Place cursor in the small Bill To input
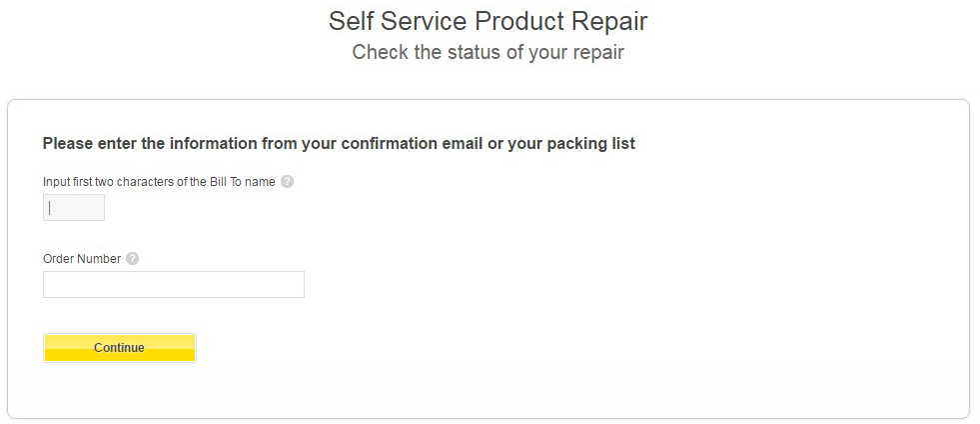The width and height of the screenshot is (980, 424). [x=74, y=208]
